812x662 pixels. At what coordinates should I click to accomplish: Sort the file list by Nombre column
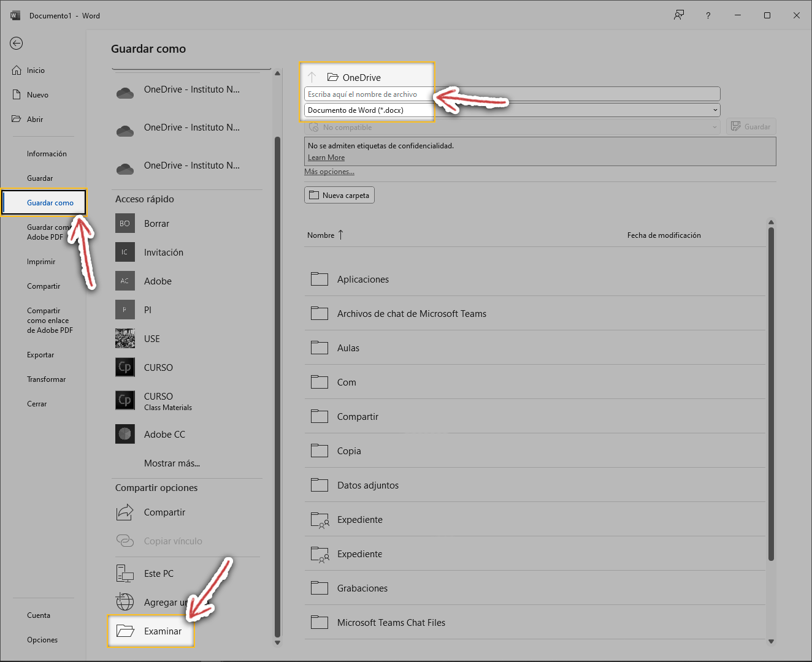321,235
